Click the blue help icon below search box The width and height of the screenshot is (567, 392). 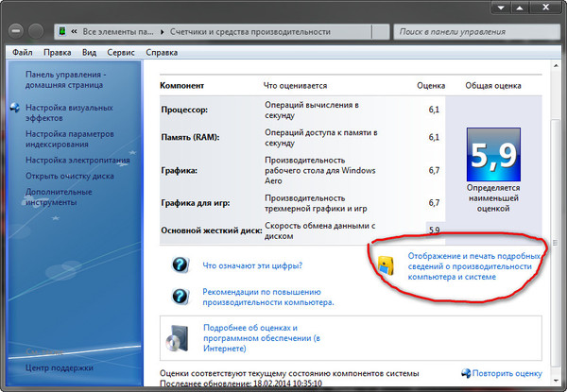click(x=552, y=53)
